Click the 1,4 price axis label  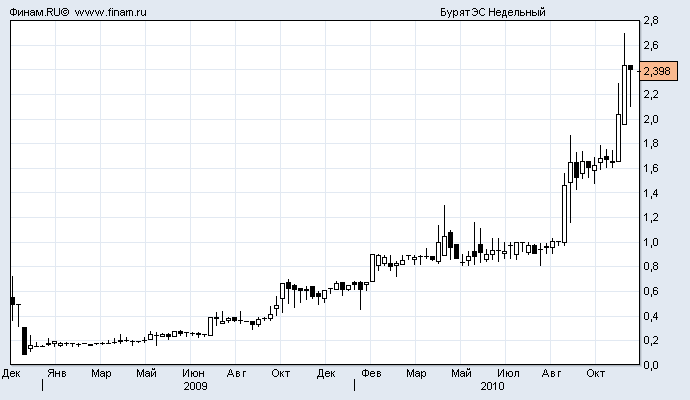651,193
